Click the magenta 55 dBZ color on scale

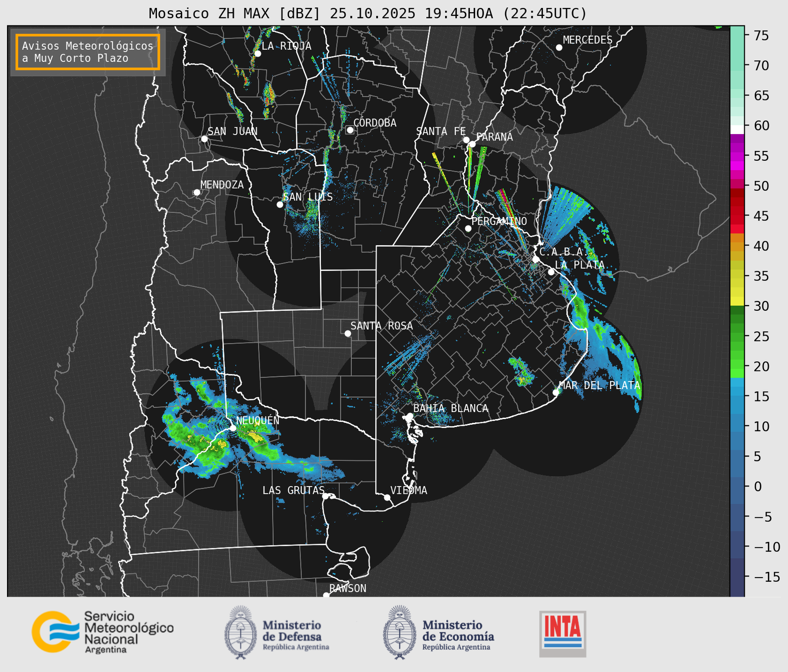pos(737,156)
